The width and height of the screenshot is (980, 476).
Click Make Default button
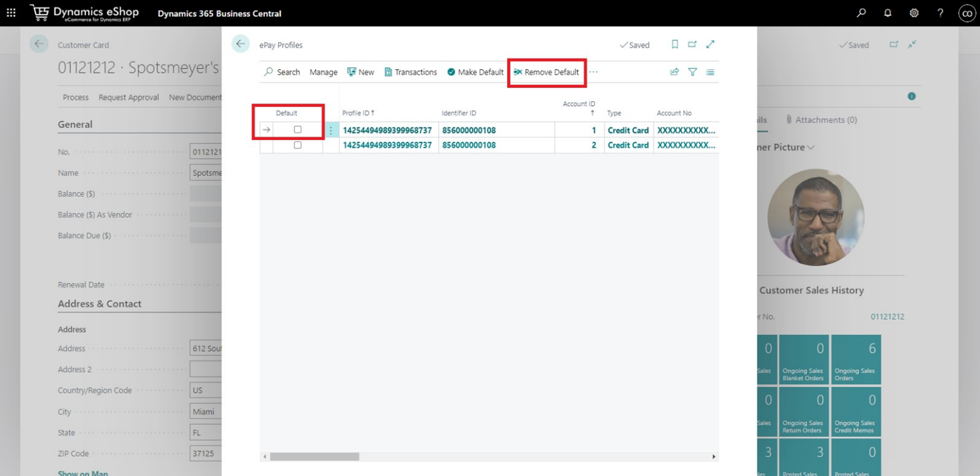point(475,72)
